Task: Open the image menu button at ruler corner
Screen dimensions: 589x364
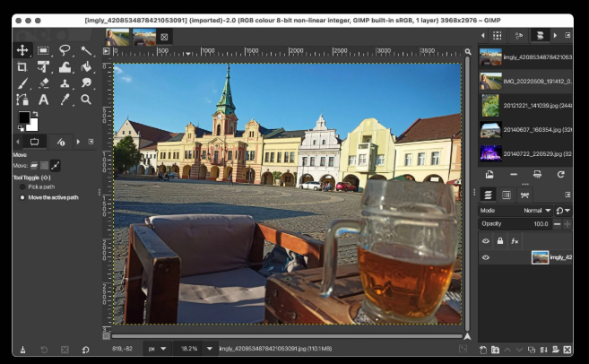Action: [107, 51]
